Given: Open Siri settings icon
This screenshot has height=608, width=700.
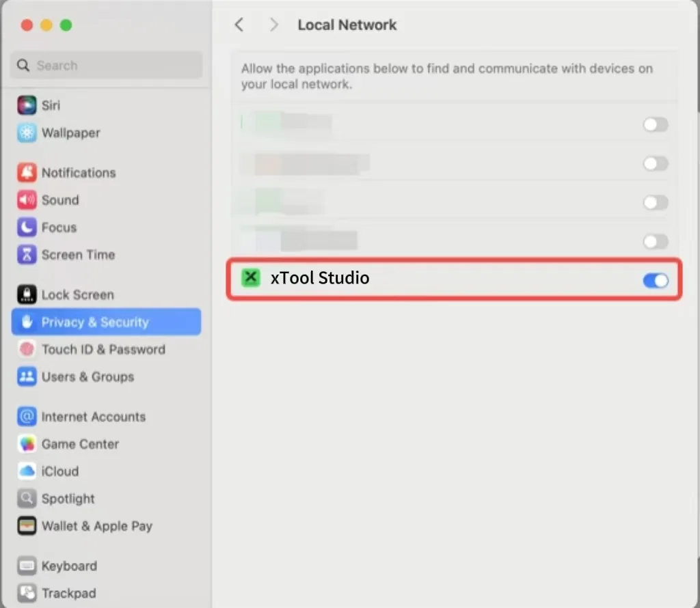Looking at the screenshot, I should pyautogui.click(x=27, y=105).
